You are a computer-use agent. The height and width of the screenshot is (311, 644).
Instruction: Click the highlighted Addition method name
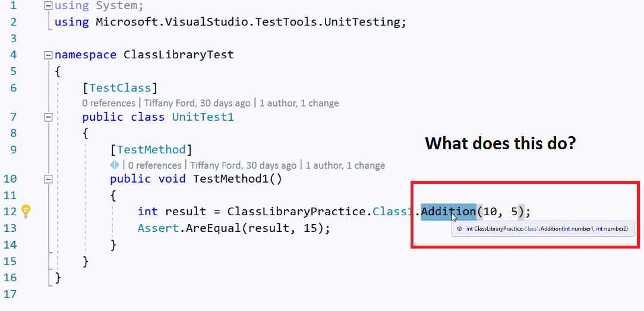[448, 212]
